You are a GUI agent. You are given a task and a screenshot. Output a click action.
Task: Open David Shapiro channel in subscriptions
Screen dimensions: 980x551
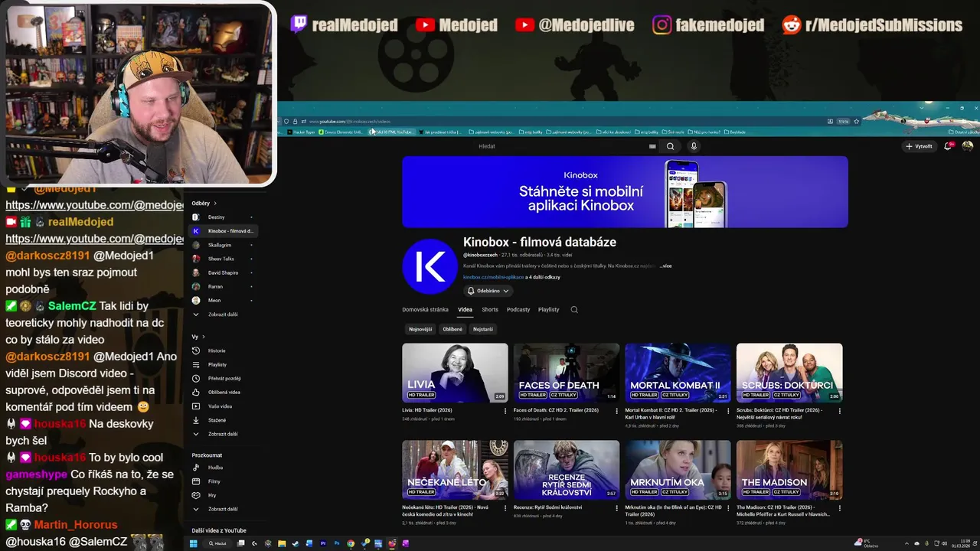coord(223,272)
